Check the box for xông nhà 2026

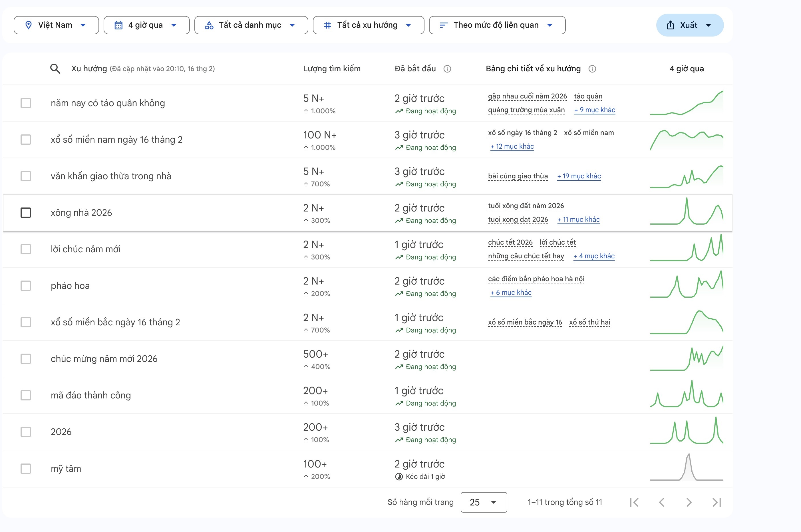point(26,213)
